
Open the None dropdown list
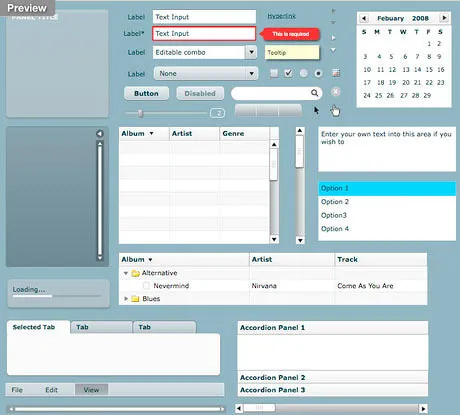(206, 73)
